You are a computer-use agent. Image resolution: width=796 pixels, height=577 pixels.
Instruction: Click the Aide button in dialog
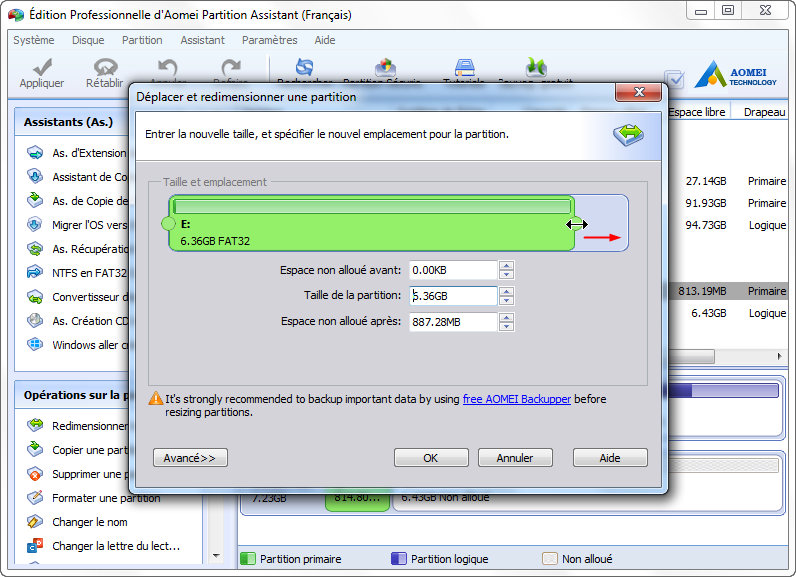coord(610,458)
